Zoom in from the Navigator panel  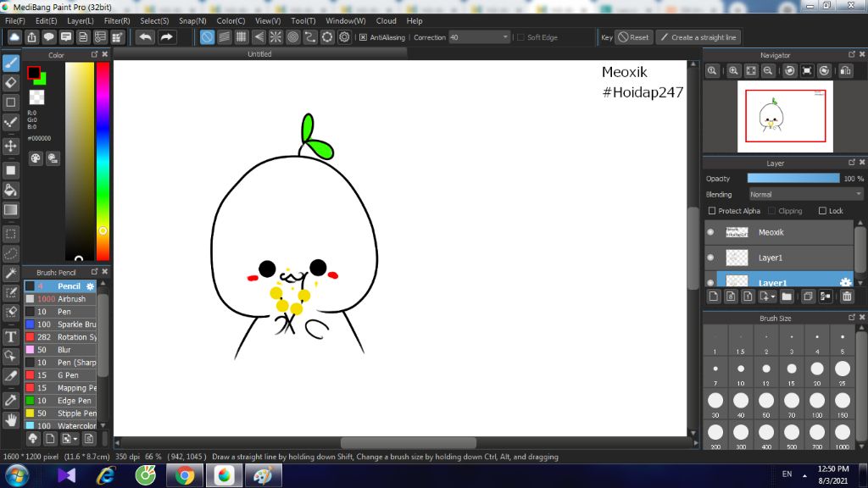[733, 71]
